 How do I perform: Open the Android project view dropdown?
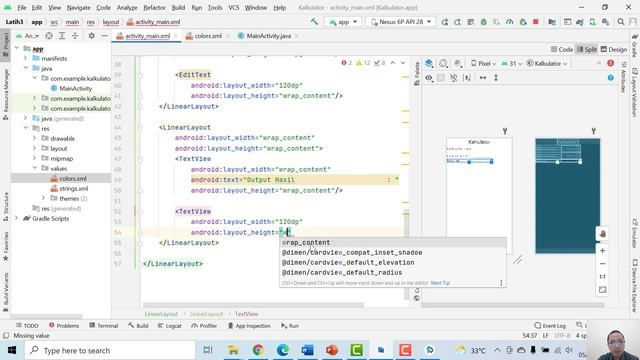coord(27,36)
